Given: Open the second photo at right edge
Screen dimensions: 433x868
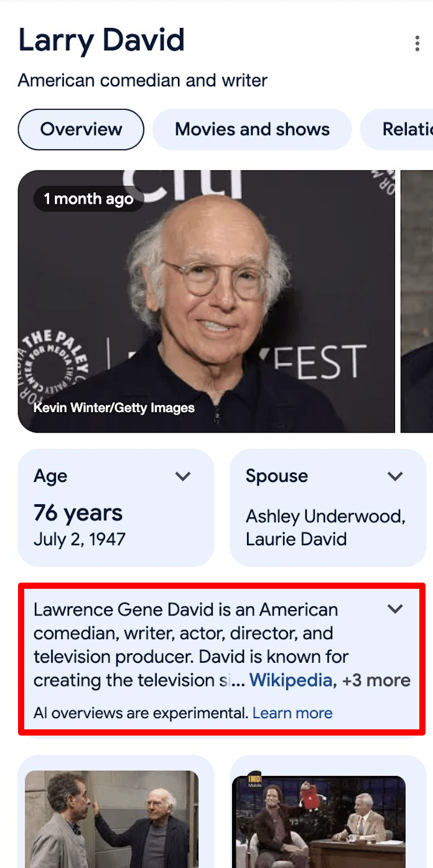Looking at the screenshot, I should 417,302.
